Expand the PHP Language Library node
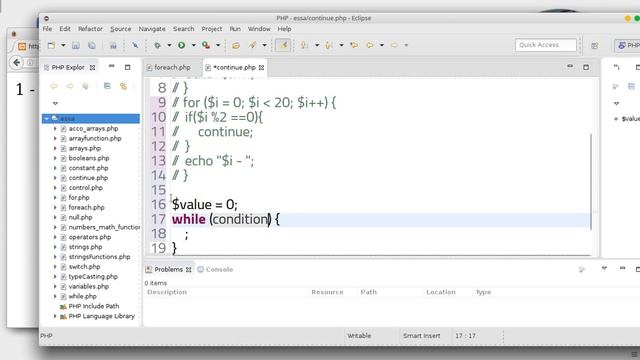 coord(55,316)
